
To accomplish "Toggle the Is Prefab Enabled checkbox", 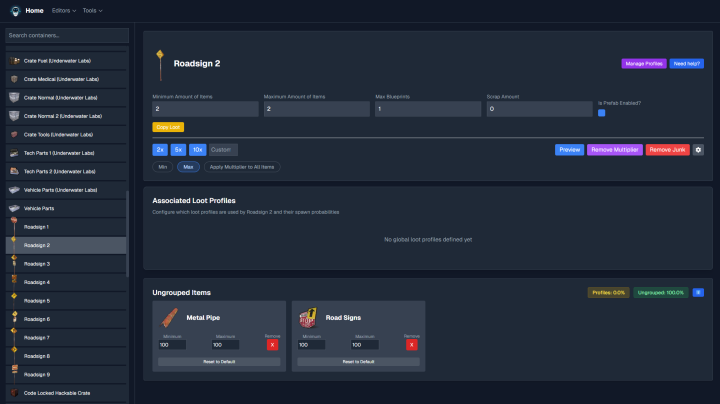I will [x=602, y=113].
